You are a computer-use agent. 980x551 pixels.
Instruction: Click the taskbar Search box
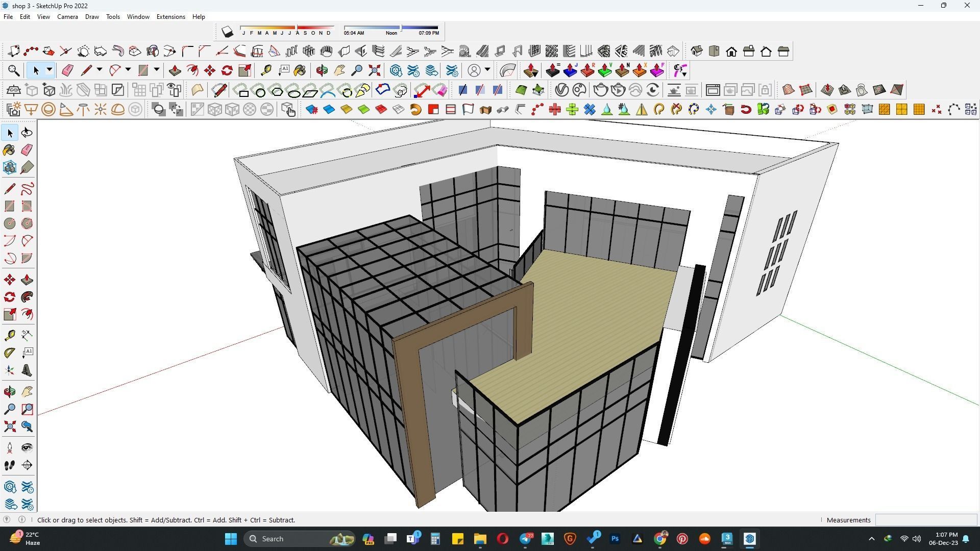tap(300, 539)
